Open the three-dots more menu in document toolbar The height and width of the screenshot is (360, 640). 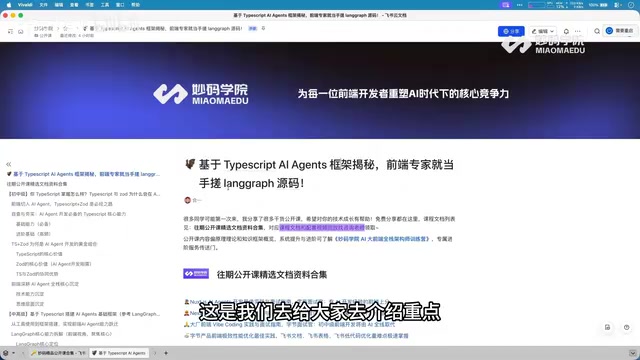[x=578, y=31]
